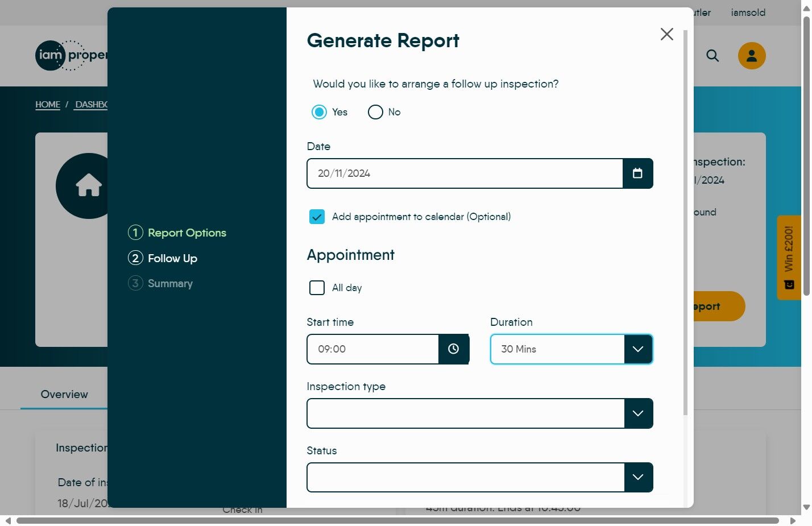The width and height of the screenshot is (812, 526).
Task: Open the user account avatar icon
Action: click(x=752, y=56)
